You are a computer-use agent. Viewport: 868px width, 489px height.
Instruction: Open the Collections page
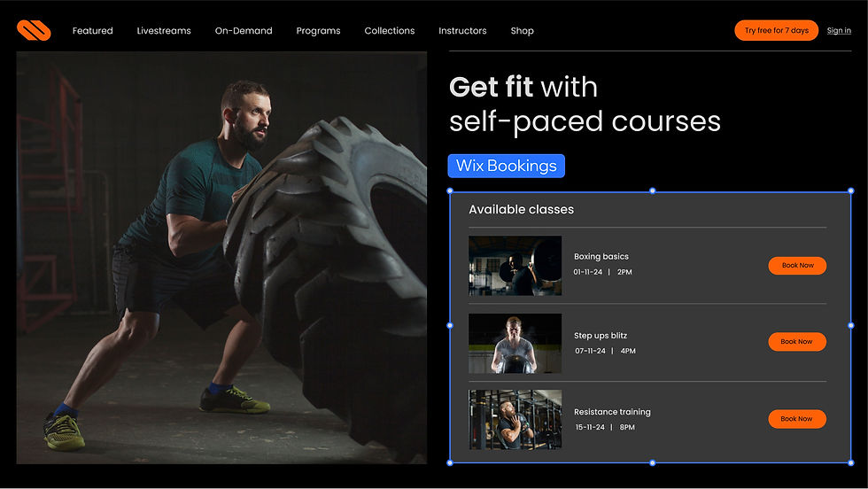[x=389, y=30]
